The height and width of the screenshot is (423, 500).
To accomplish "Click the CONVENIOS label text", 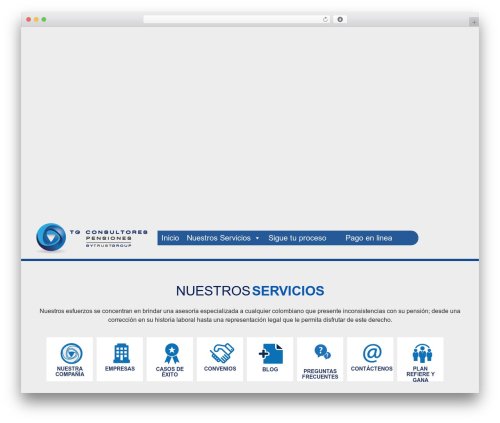I will pyautogui.click(x=220, y=369).
